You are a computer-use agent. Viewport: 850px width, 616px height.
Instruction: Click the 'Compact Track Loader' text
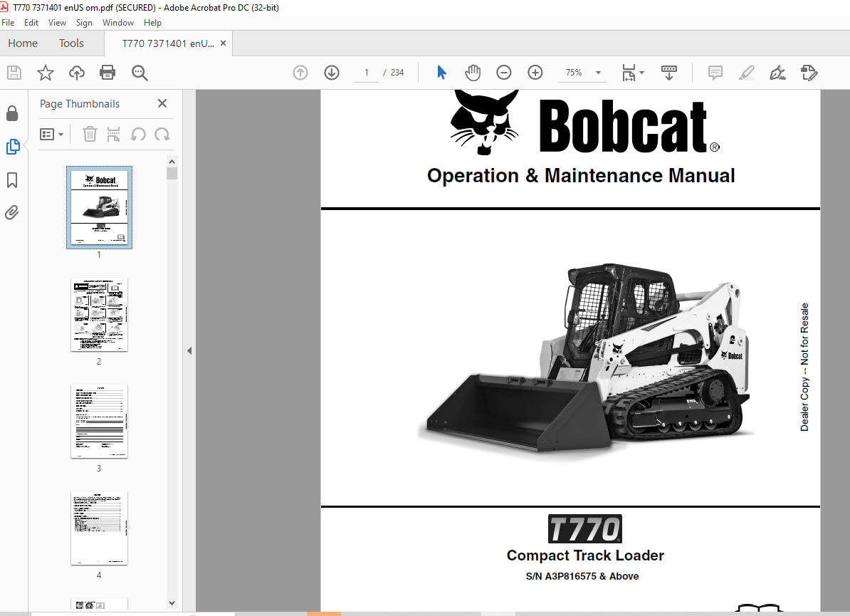point(585,555)
